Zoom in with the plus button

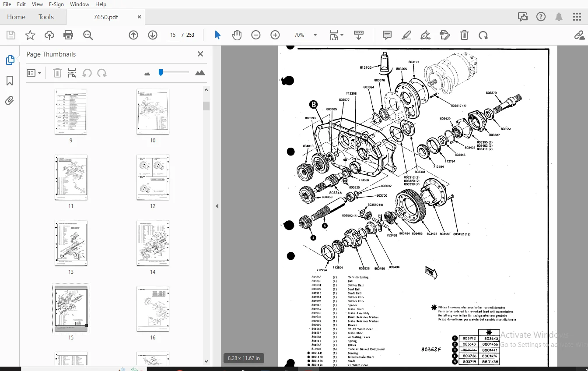point(275,35)
